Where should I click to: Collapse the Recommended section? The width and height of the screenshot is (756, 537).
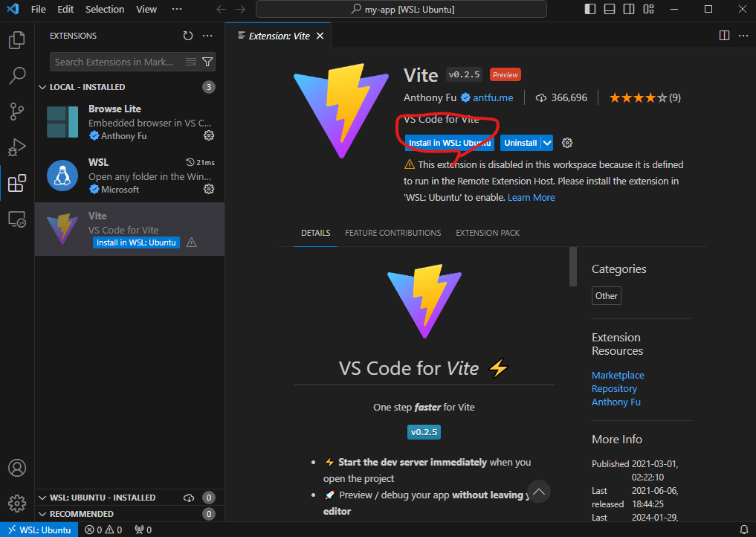42,514
